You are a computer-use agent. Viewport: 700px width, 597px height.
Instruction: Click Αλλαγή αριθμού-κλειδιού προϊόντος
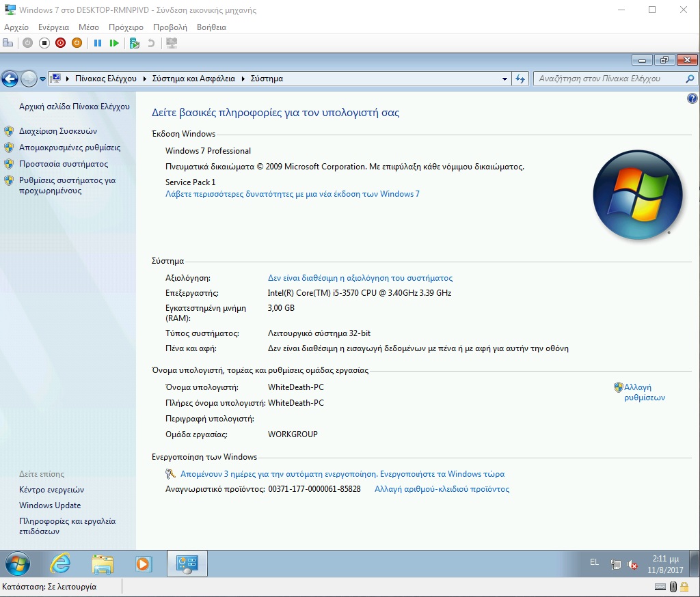[442, 489]
